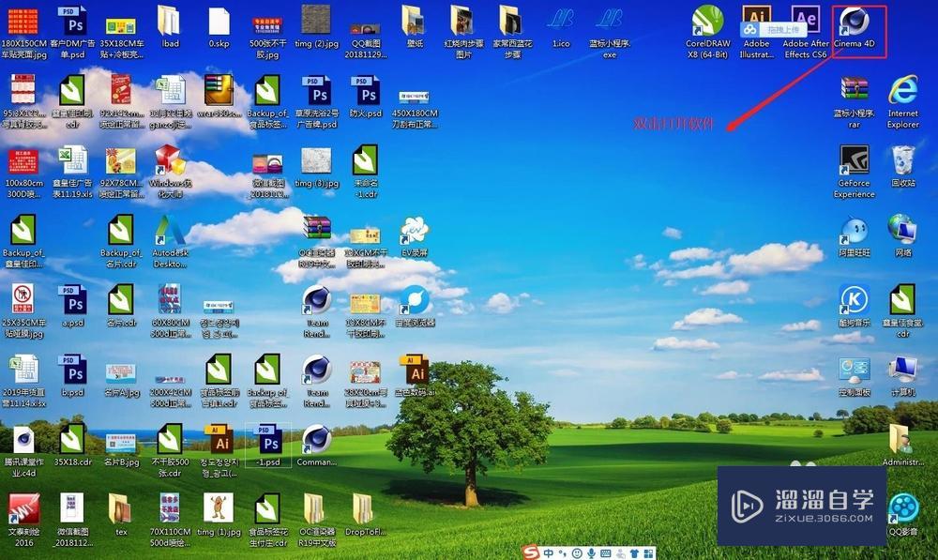Select the 不干胶500张.cdr file
Screen dimensions: 938x560
[x=170, y=451]
